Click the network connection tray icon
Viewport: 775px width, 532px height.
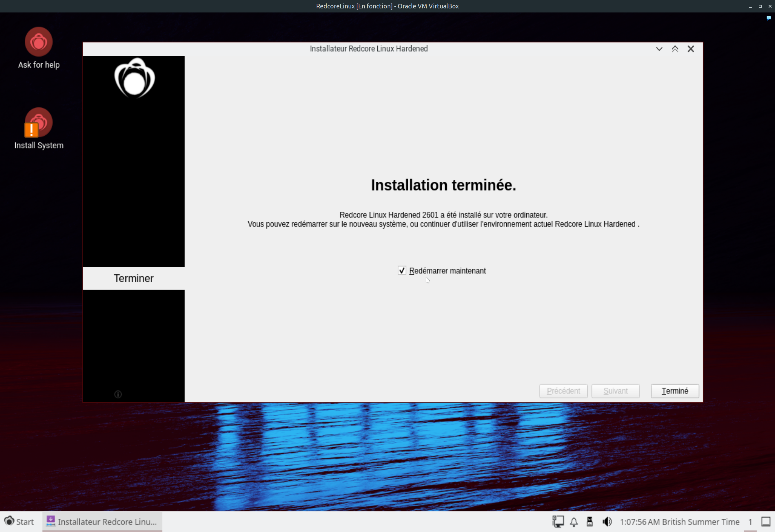558,521
